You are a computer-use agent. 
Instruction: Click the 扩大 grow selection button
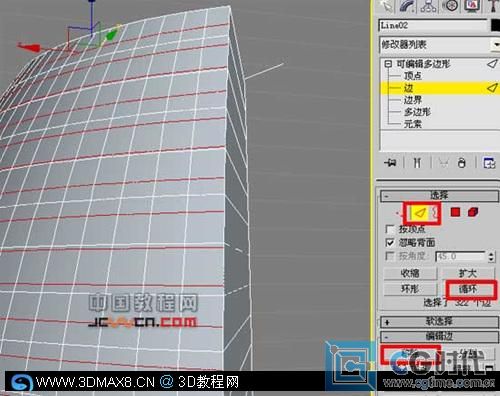(468, 274)
